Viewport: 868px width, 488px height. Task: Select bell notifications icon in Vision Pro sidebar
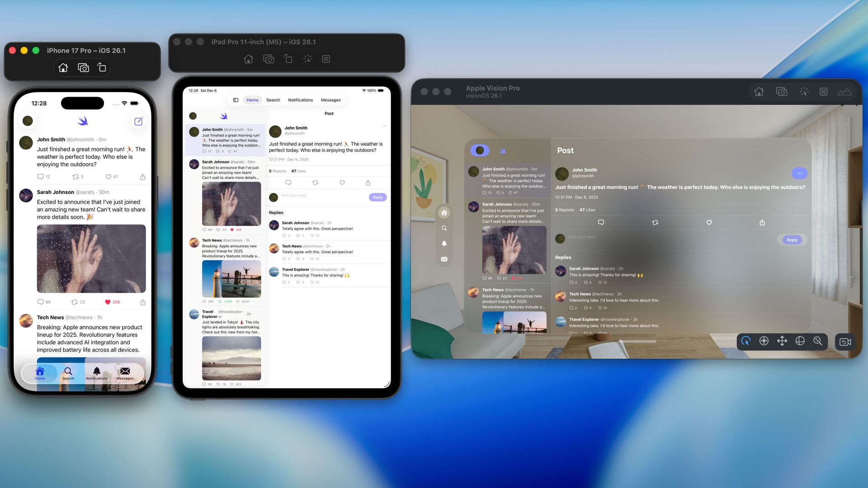point(444,244)
